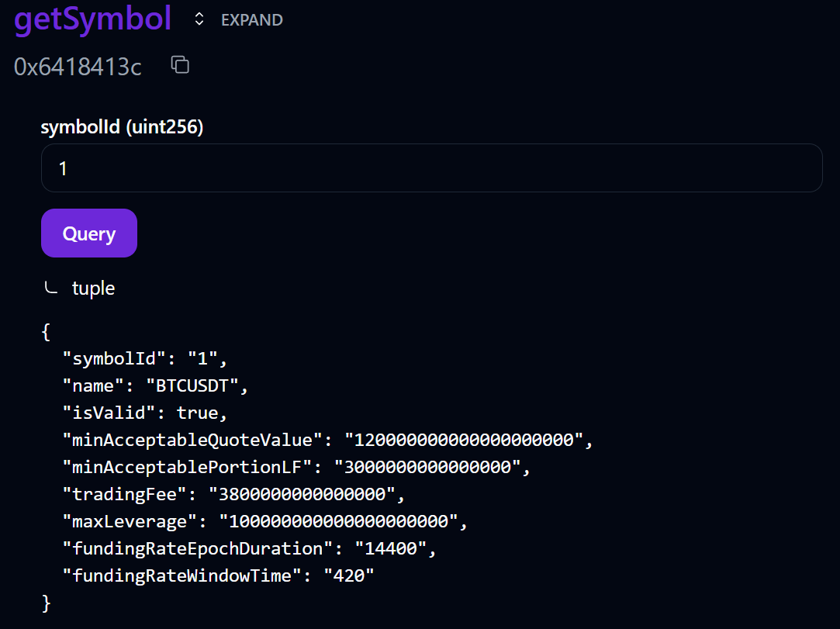Click the fundingRateWindowTime value 420

point(349,575)
